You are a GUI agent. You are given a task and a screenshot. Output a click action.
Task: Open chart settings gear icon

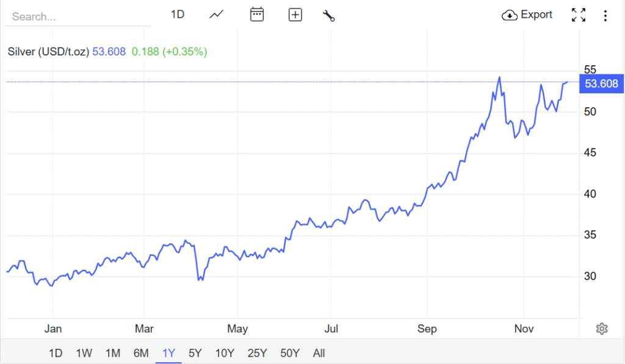[602, 329]
